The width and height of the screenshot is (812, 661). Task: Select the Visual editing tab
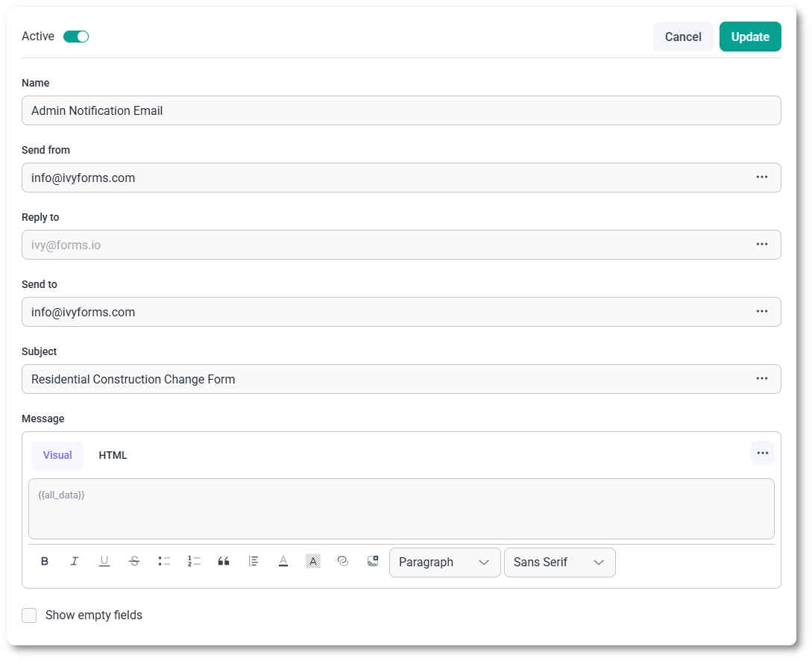[x=57, y=455]
